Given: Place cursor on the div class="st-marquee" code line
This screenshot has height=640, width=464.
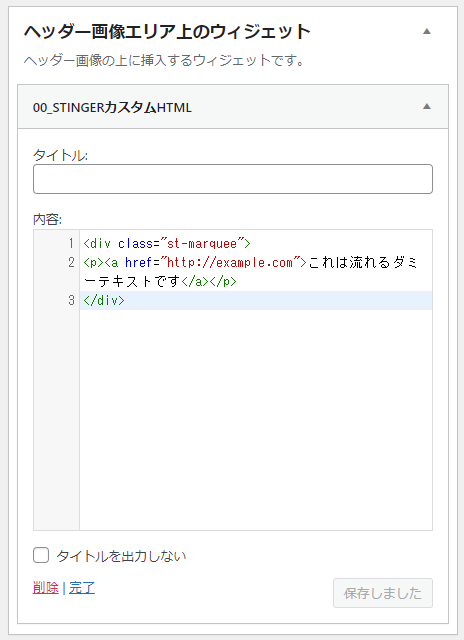Looking at the screenshot, I should 167,244.
